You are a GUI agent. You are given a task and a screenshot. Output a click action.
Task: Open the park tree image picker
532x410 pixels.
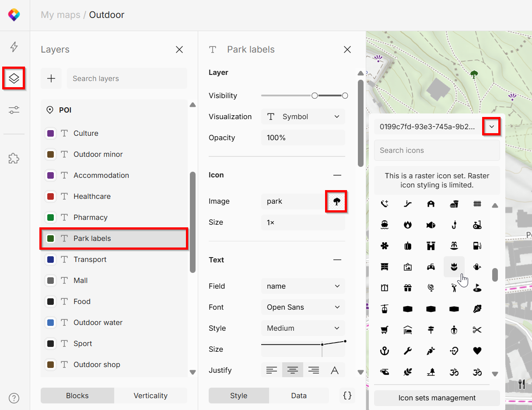(336, 201)
